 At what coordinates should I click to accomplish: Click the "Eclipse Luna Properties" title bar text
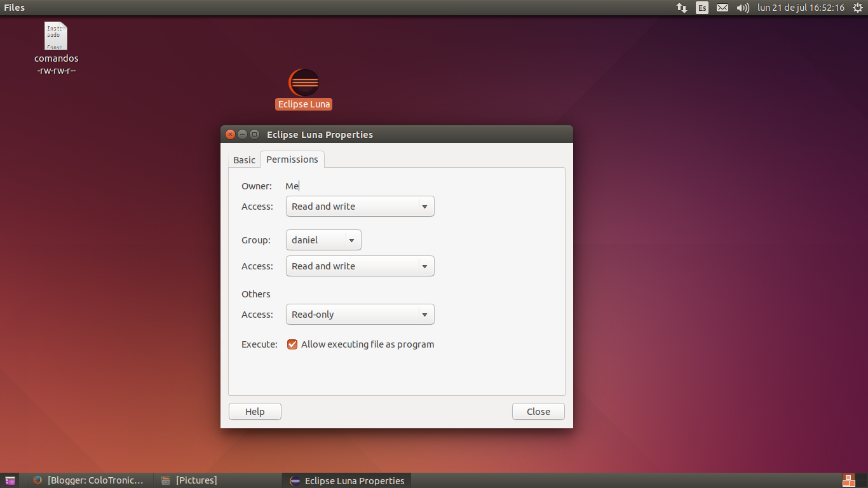click(320, 135)
